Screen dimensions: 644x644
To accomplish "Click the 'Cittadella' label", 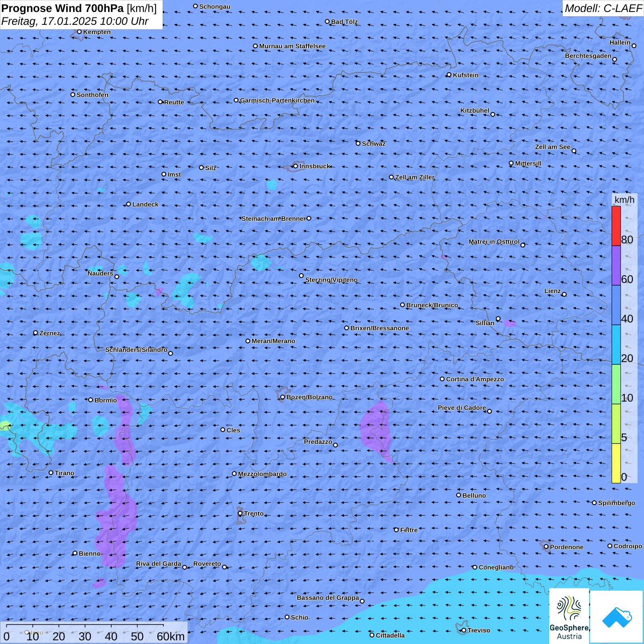I will point(390,635).
